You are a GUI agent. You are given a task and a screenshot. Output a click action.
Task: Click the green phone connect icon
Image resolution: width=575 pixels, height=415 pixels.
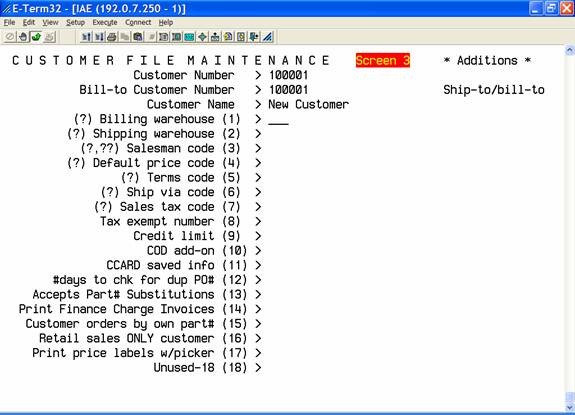36,37
